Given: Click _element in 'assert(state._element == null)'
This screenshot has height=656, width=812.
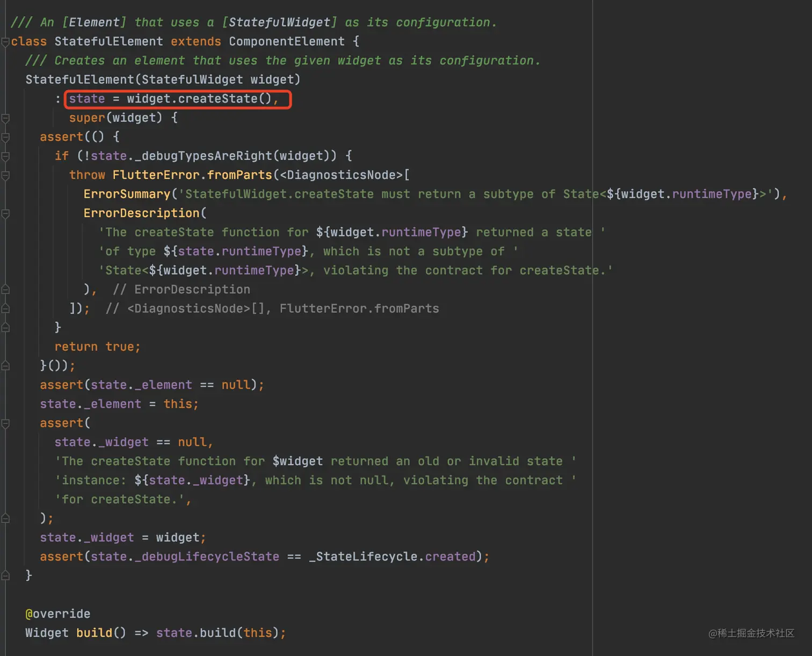Looking at the screenshot, I should pos(163,385).
